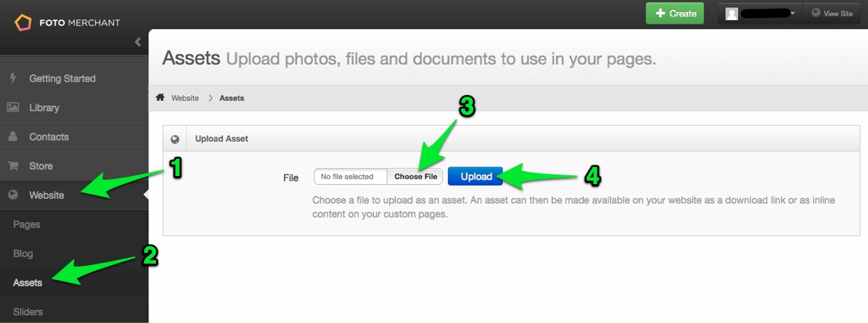868x323 pixels.
Task: Click the person icon beside Contacts
Action: click(x=13, y=137)
